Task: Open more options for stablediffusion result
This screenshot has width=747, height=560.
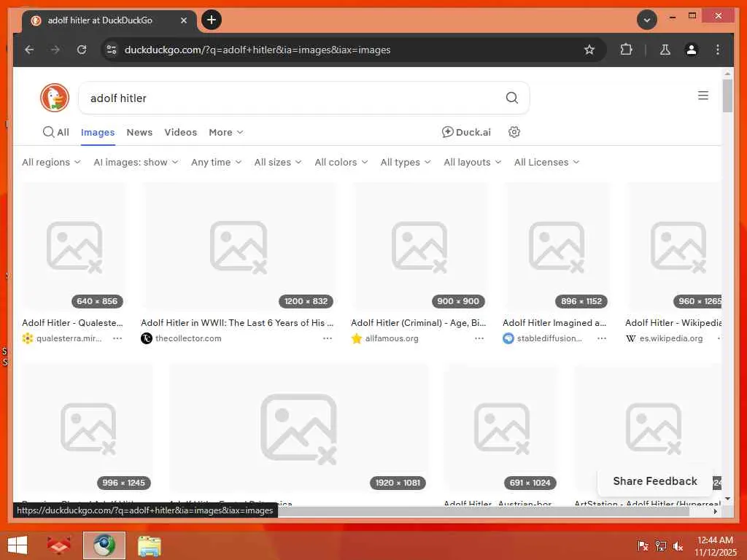Action: click(602, 338)
